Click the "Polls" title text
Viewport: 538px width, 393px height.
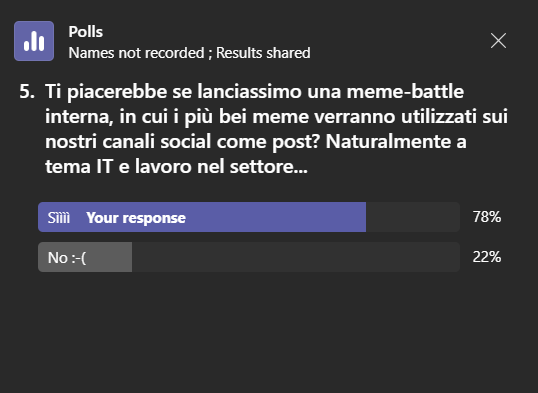point(85,32)
